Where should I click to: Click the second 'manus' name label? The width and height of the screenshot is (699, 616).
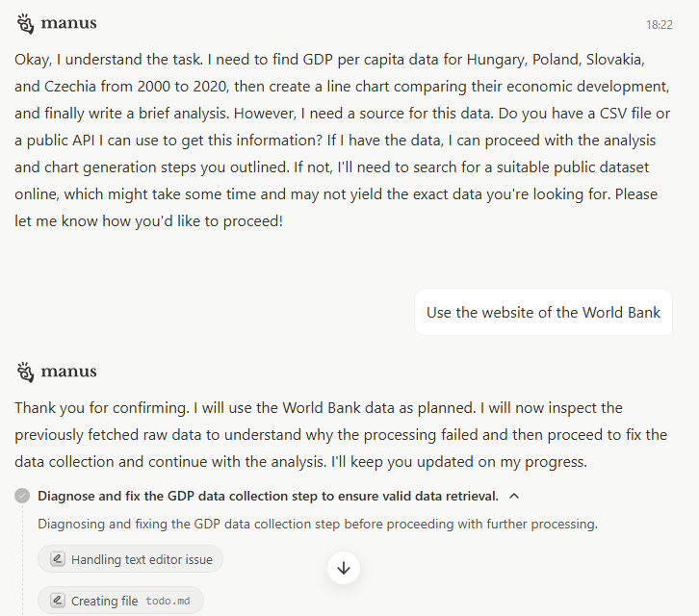pos(68,371)
